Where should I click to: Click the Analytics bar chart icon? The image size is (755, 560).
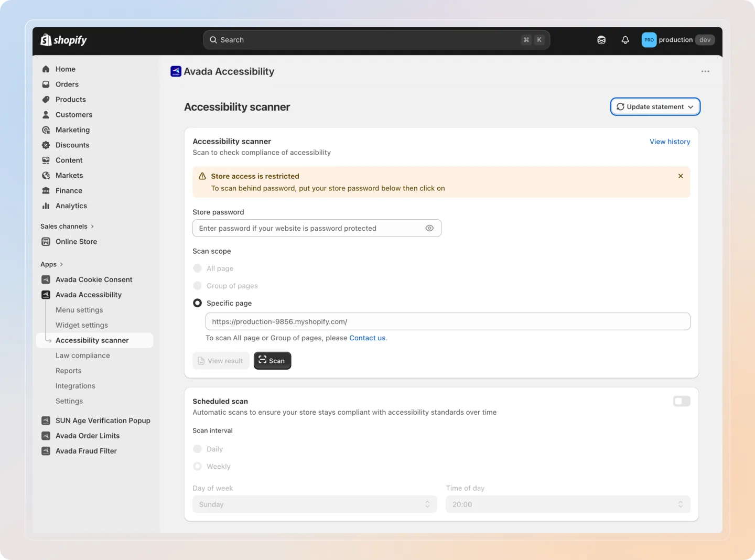pyautogui.click(x=46, y=206)
